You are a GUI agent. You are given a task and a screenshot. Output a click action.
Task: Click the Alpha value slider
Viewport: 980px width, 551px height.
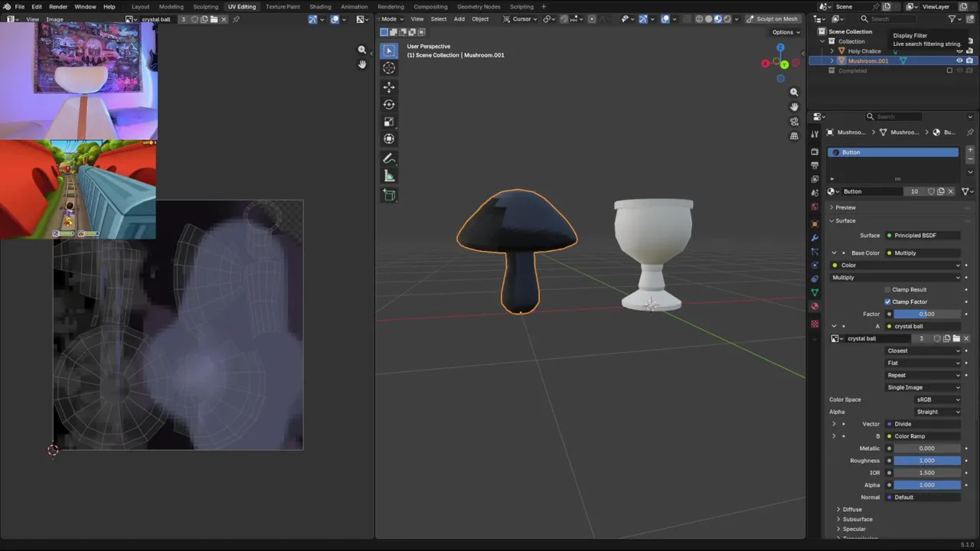926,485
